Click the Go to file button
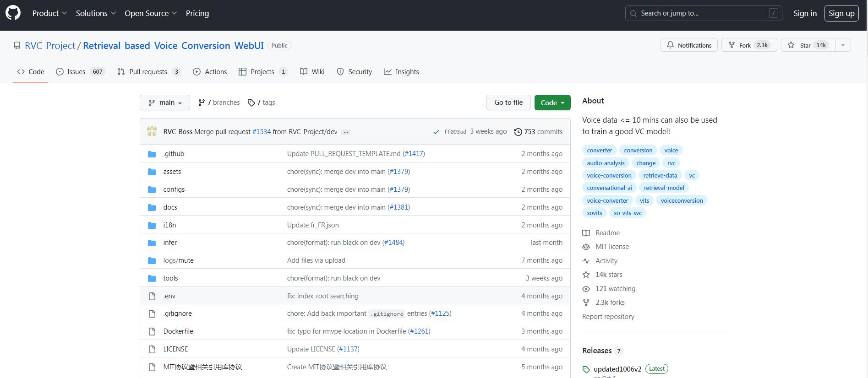Viewport: 868px width, 378px height. pyautogui.click(x=508, y=103)
